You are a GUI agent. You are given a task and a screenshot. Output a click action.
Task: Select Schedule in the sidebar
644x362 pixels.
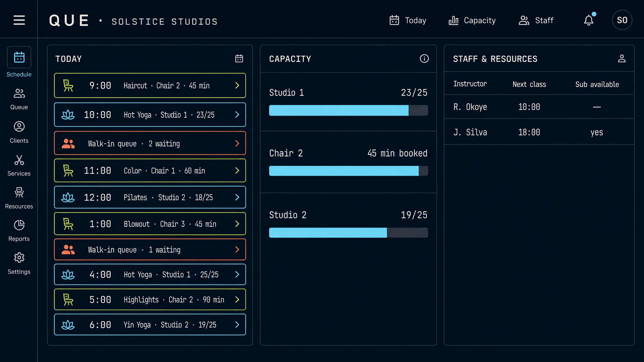coord(19,62)
